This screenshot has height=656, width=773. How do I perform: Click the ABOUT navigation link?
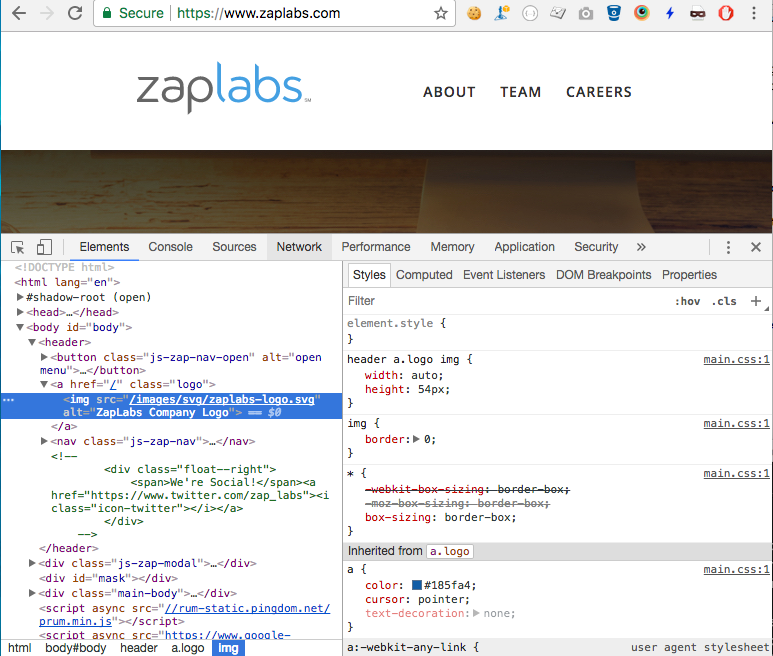tap(449, 92)
